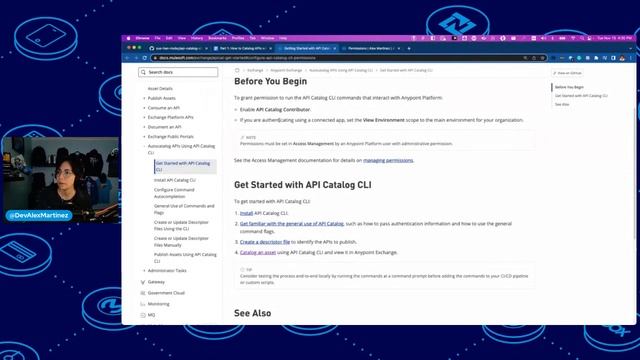Open macOS Control Center icon
This screenshot has height=360, width=640.
(589, 38)
